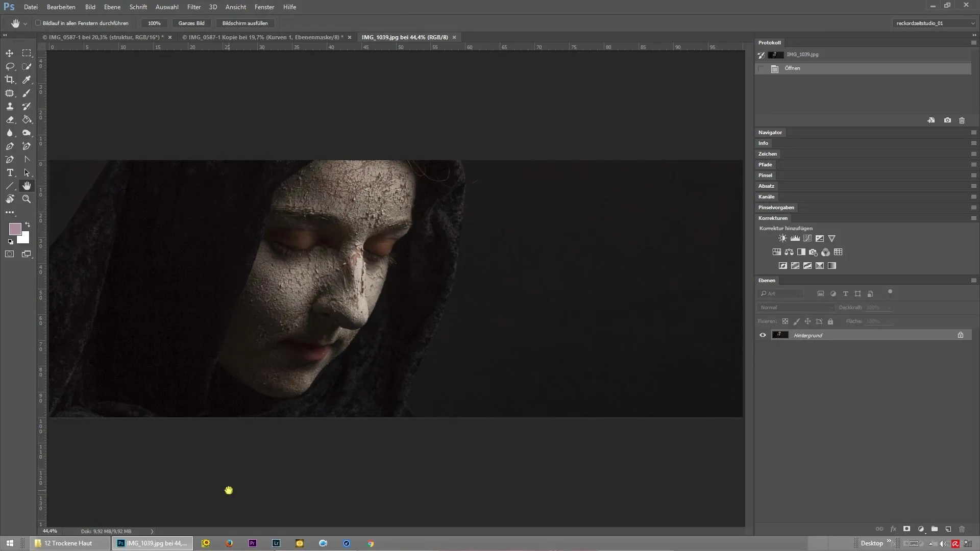Image resolution: width=980 pixels, height=551 pixels.
Task: Select the Paint Bucket tool
Action: click(x=27, y=119)
